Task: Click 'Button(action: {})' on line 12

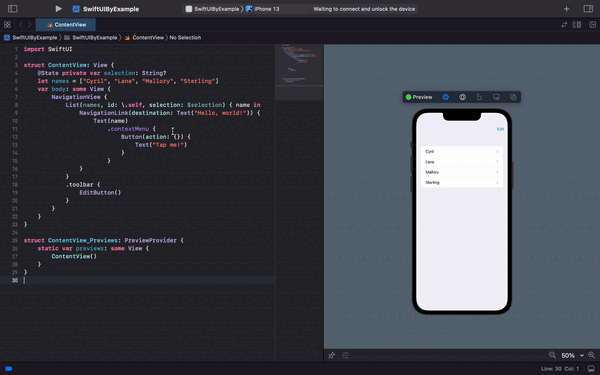Action: [x=156, y=137]
